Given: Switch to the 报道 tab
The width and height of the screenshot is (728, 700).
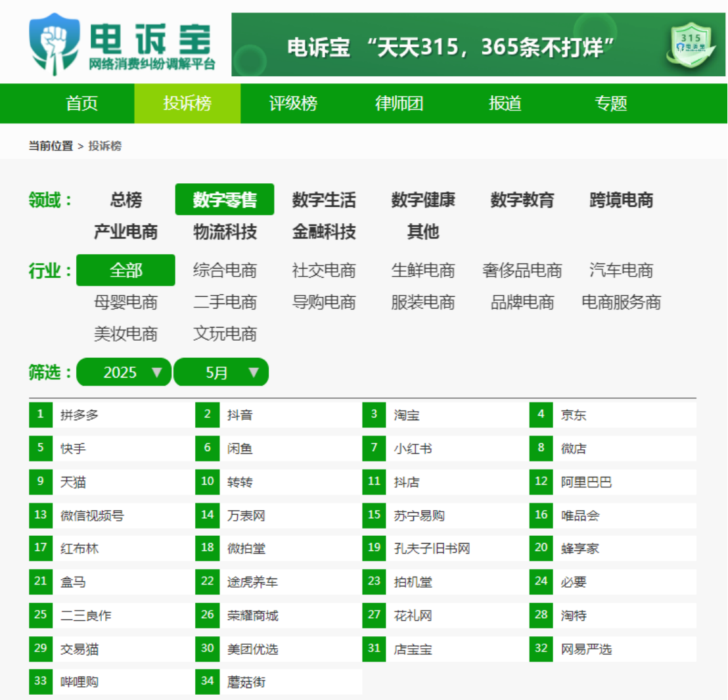Looking at the screenshot, I should tap(505, 104).
